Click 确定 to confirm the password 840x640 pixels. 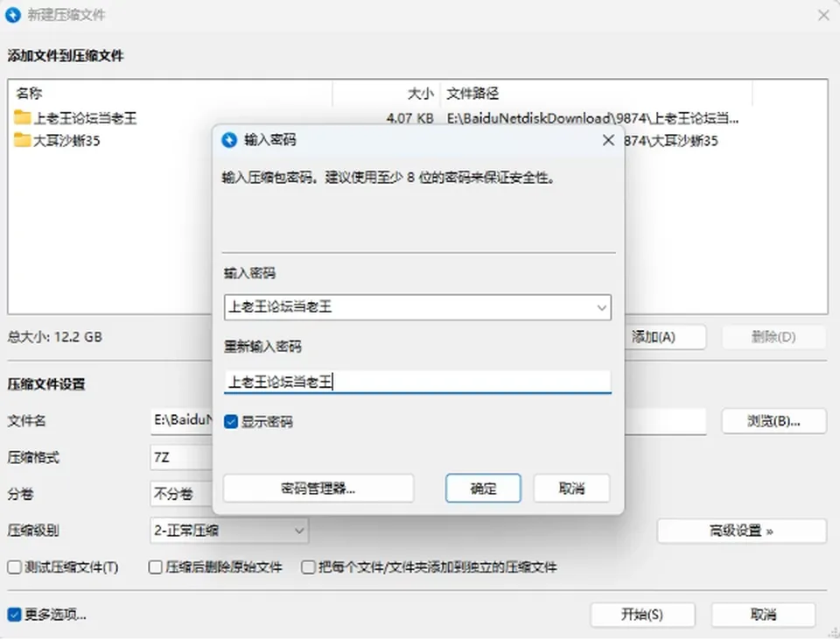[483, 489]
